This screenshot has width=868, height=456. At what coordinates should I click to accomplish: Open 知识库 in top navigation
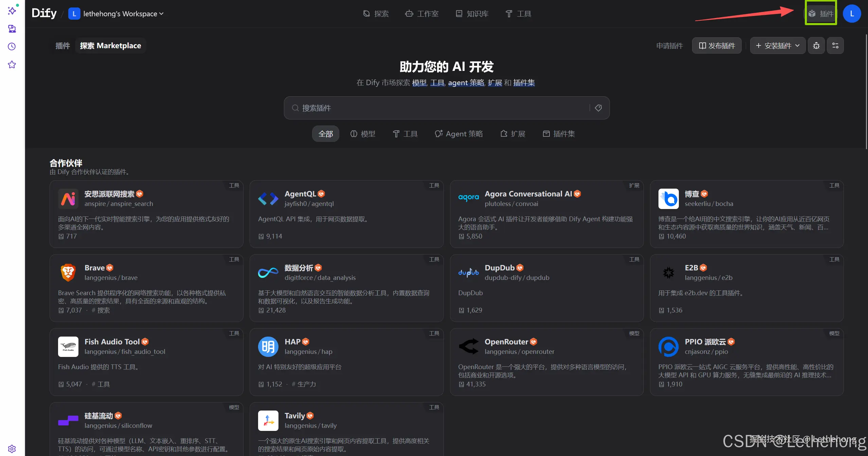[x=472, y=14]
